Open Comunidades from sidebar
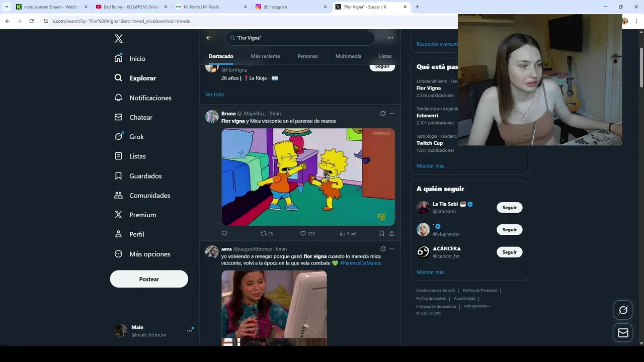644x362 pixels. tap(142, 195)
